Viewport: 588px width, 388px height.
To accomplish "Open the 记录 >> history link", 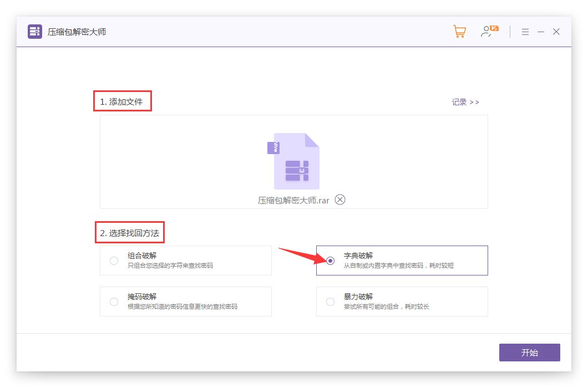I will 465,102.
